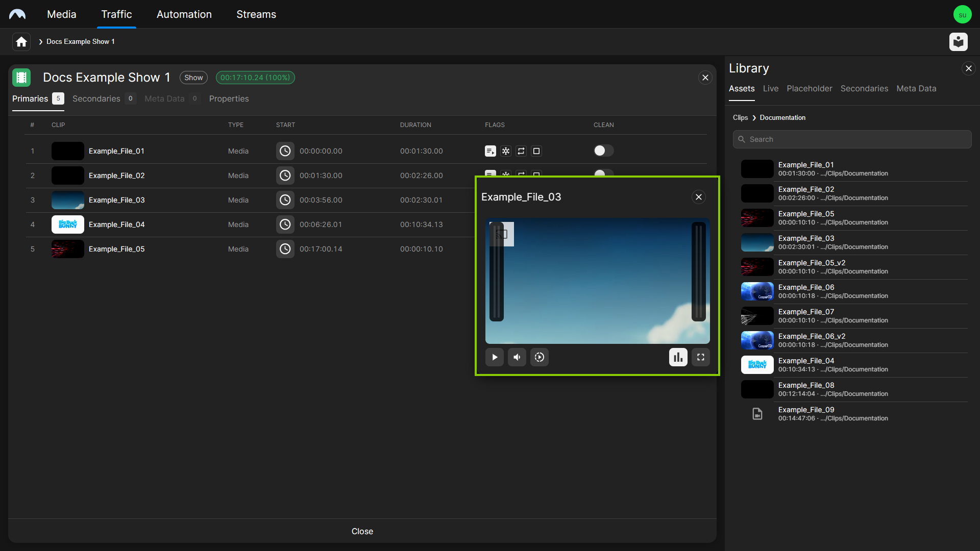Click the breadcrumb chevron beside Docs Example Show 1
The width and height of the screenshot is (980, 551).
pyautogui.click(x=40, y=41)
